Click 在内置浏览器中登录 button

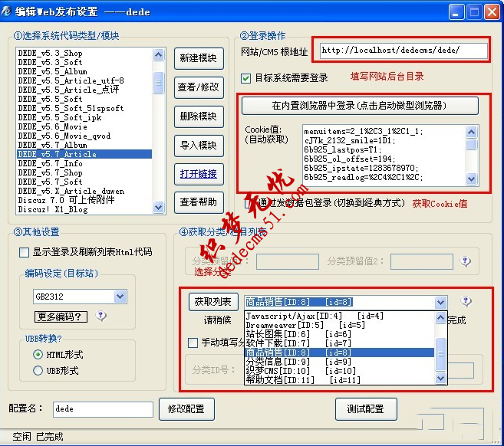(x=360, y=105)
